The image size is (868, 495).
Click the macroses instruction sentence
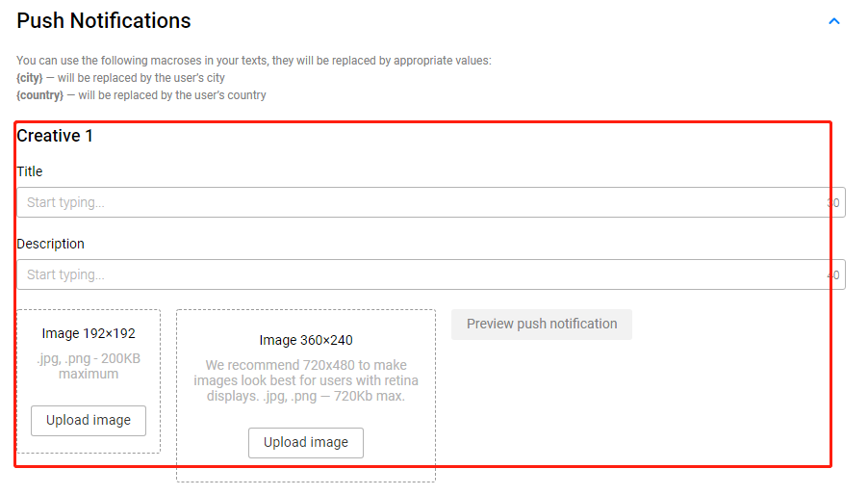[254, 61]
